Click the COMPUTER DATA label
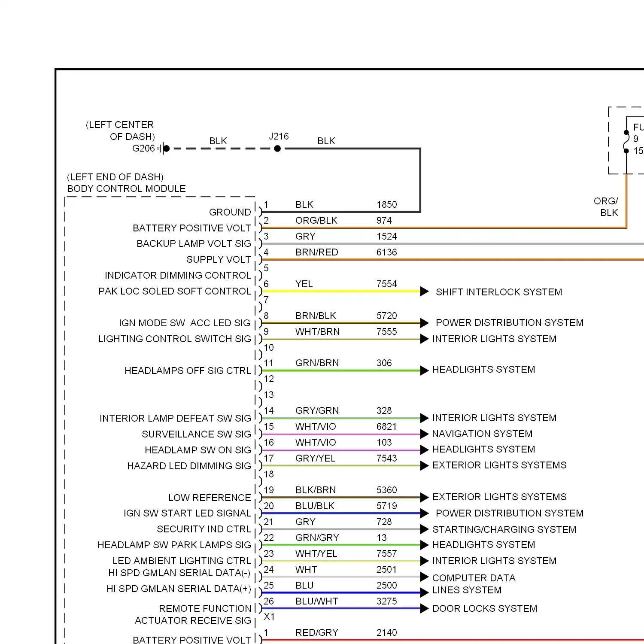 tap(474, 578)
